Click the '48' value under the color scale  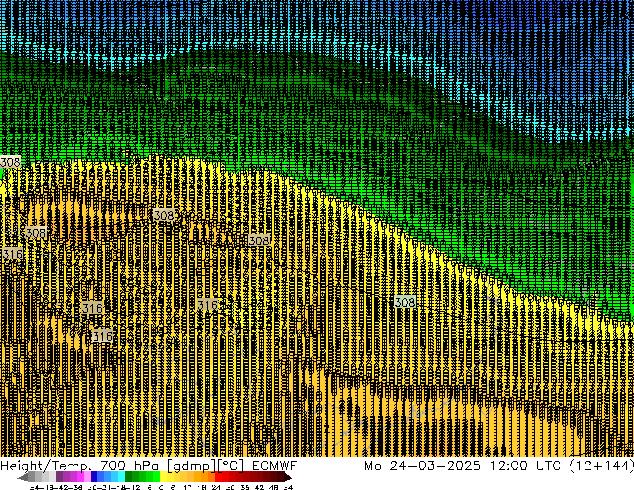coord(274,487)
